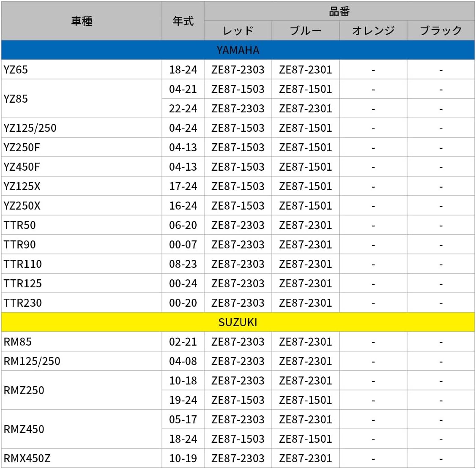The height and width of the screenshot is (469, 476).
Task: Click year 04-13 in YZ450F row
Action: click(x=183, y=167)
